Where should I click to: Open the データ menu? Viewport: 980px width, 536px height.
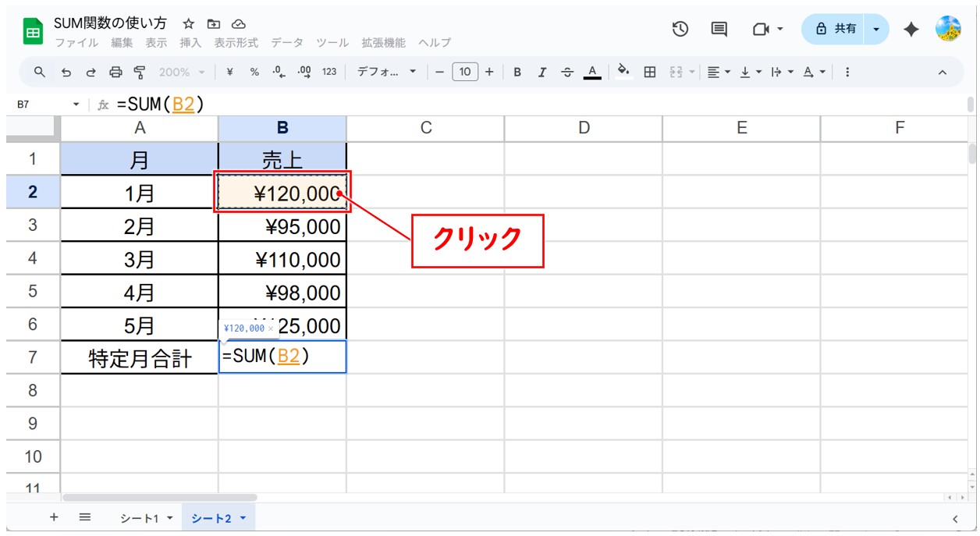coord(286,43)
